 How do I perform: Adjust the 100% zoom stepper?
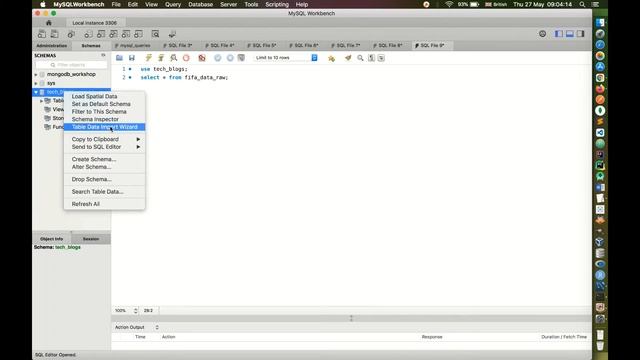click(136, 311)
